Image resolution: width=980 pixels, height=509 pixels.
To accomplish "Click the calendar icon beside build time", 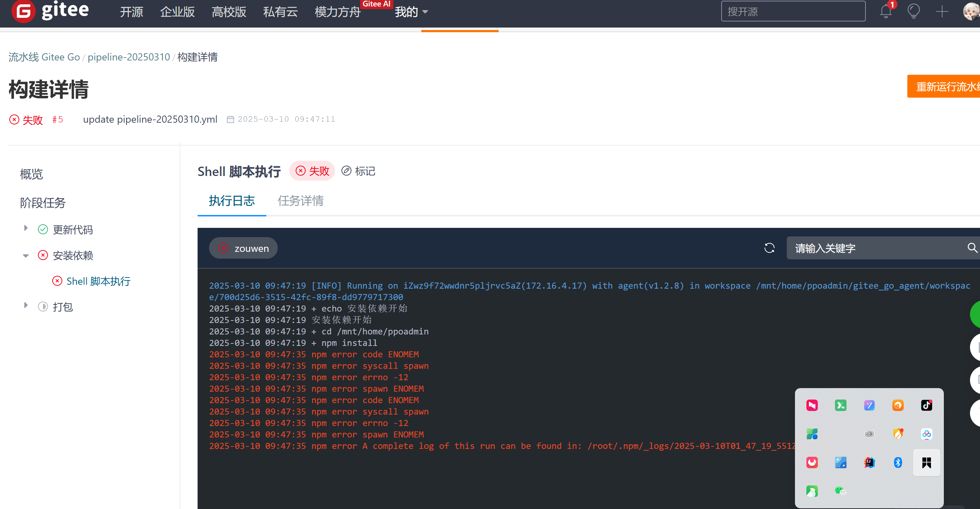I will 230,119.
